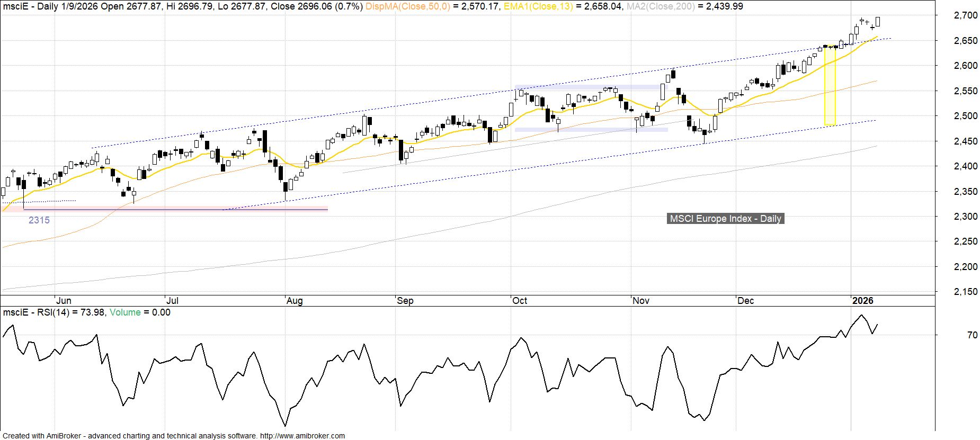This screenshot has height=440, width=980.
Task: Click the green Volume label in RSI pane
Action: pos(125,312)
